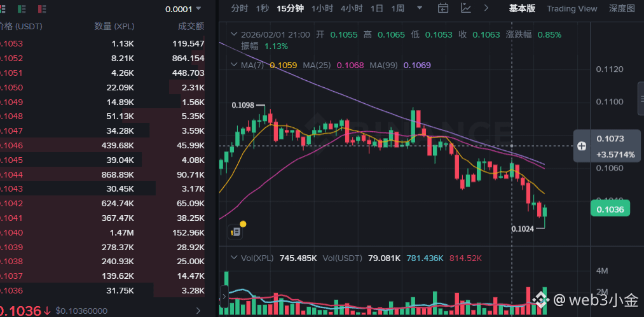
Task: Open the chart calendar date picker icon
Action: pyautogui.click(x=443, y=8)
